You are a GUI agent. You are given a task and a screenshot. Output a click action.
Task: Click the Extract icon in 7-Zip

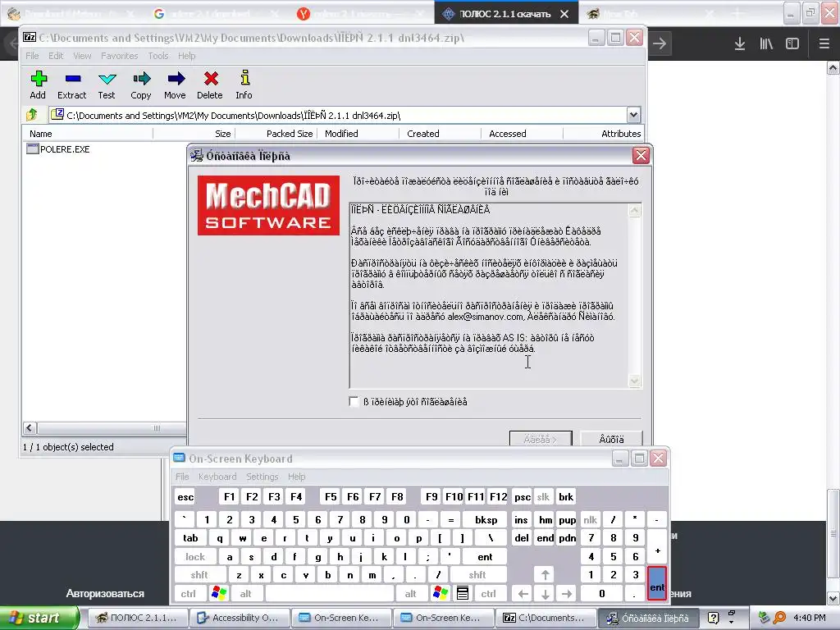point(72,84)
